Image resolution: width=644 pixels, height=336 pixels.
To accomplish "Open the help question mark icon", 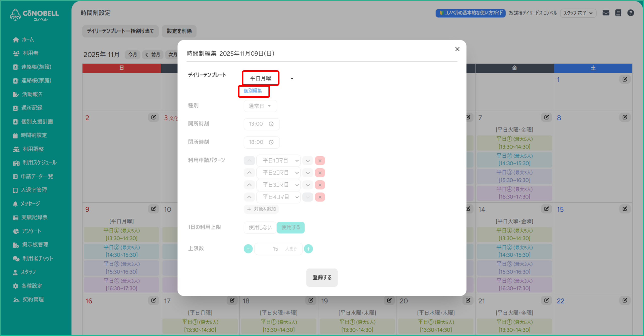I will (x=630, y=13).
